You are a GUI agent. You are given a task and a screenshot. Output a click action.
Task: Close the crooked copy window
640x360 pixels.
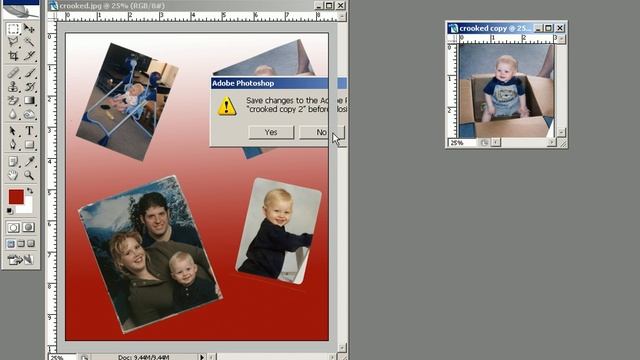(x=560, y=28)
